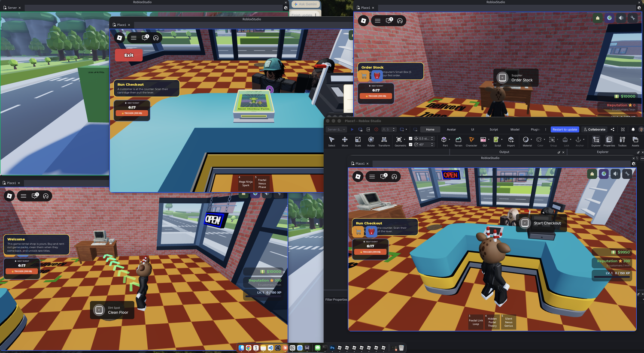Viewport: 644px width, 353px height.
Task: Show the Explorer panel via ribbon icon
Action: tap(596, 140)
